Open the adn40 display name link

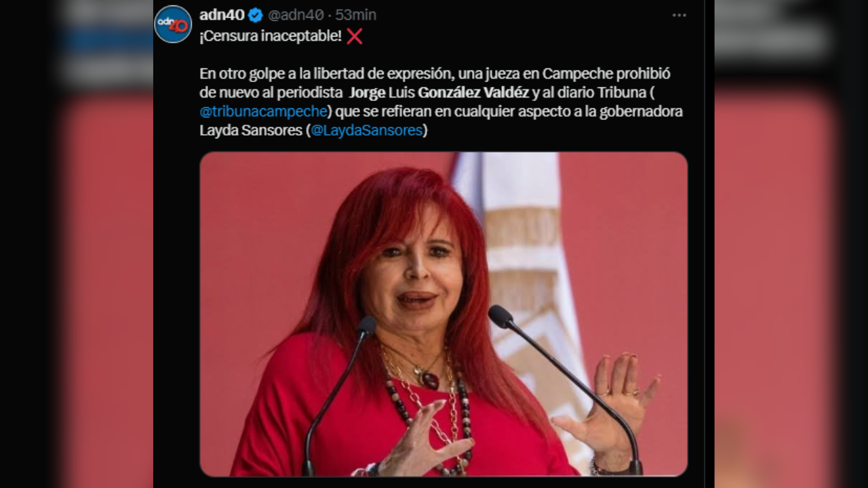pyautogui.click(x=222, y=15)
